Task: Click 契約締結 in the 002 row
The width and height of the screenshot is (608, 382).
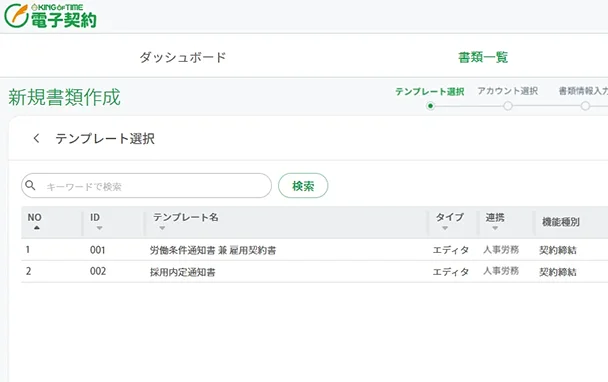Action: click(x=558, y=272)
